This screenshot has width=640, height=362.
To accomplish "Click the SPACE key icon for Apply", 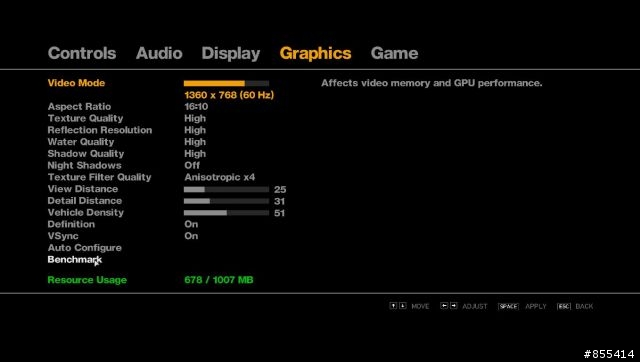I will [508, 306].
